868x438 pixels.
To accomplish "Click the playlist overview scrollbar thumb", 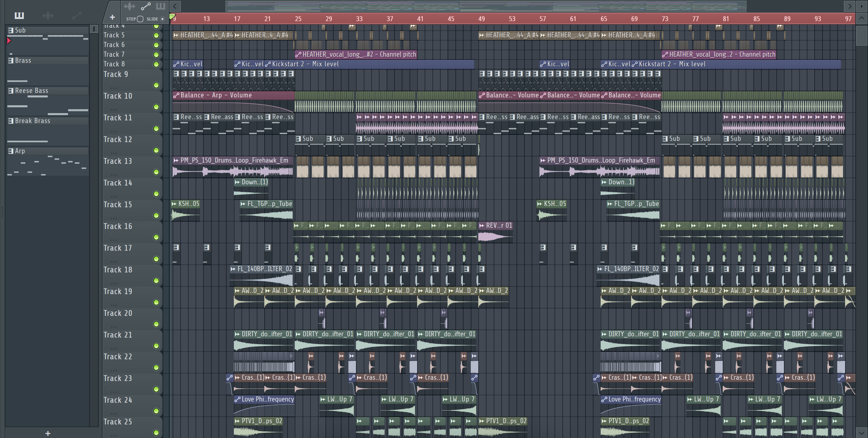I will (486, 6).
